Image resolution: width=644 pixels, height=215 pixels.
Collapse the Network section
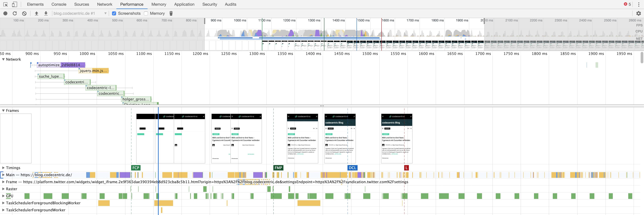coord(3,59)
